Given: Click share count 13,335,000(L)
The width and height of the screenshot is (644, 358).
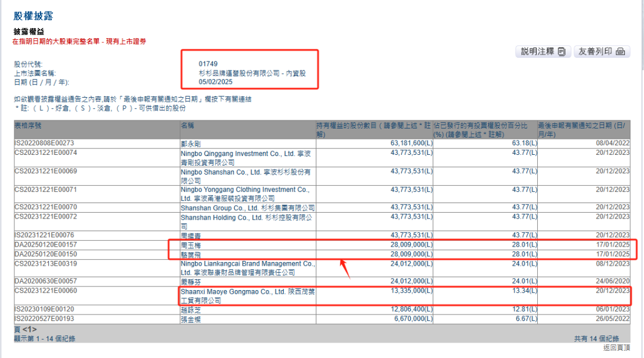Looking at the screenshot, I should [411, 291].
